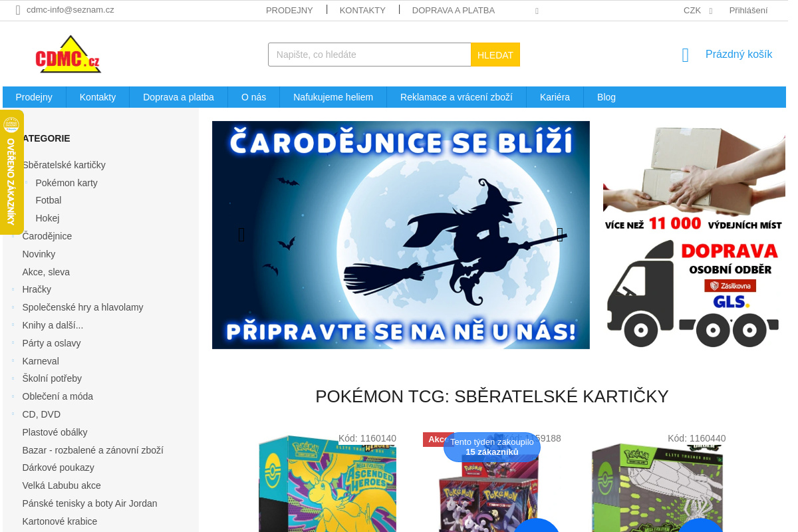The width and height of the screenshot is (798, 532).
Task: Open the CZK currency dropdown
Action: pyautogui.click(x=698, y=11)
